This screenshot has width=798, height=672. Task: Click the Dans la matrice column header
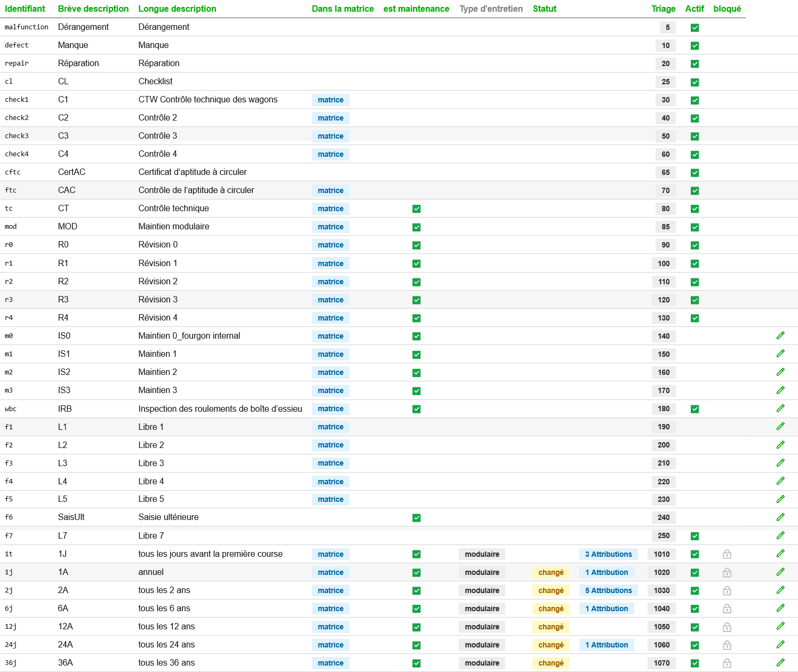[x=342, y=9]
